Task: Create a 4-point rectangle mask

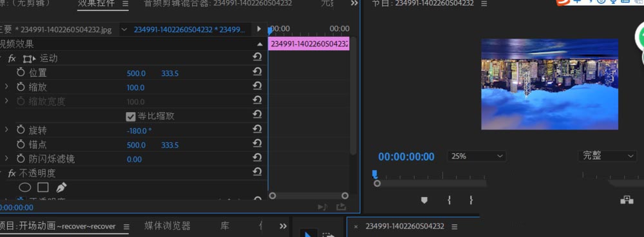Action: click(43, 187)
